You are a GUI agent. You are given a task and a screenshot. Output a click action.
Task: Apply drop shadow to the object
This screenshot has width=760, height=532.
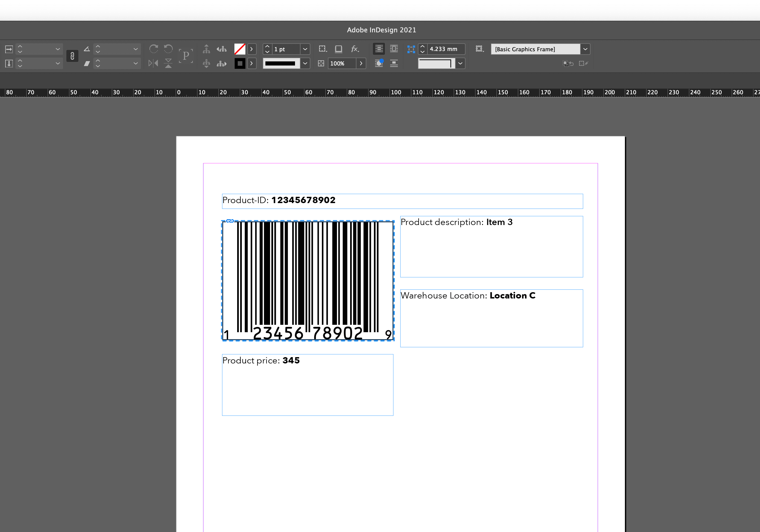[338, 49]
